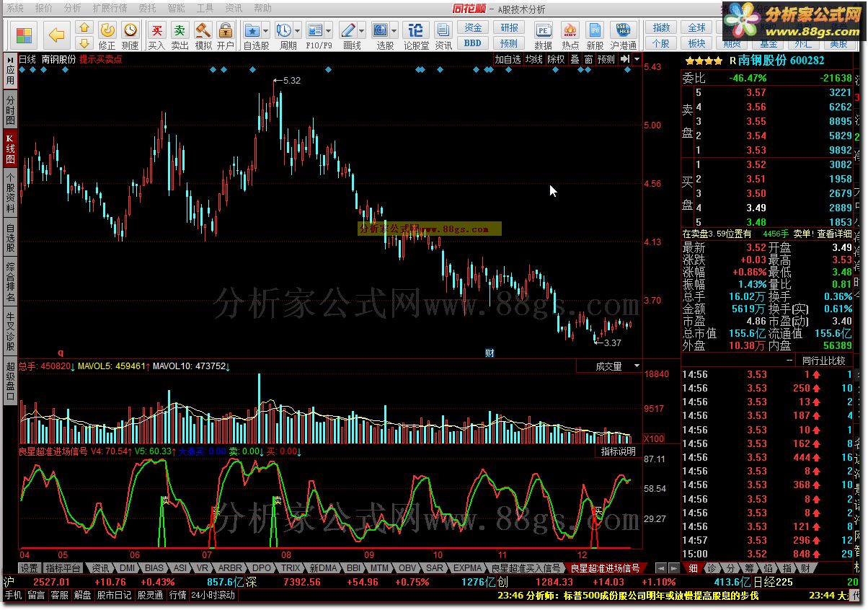This screenshot has height=610, width=868.
Task: Expand the F10/F9 dropdown arrow
Action: (329, 30)
